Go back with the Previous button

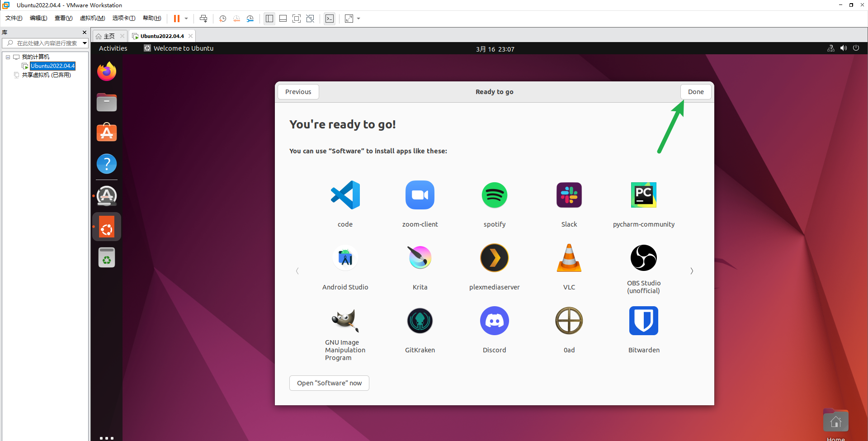coord(298,92)
